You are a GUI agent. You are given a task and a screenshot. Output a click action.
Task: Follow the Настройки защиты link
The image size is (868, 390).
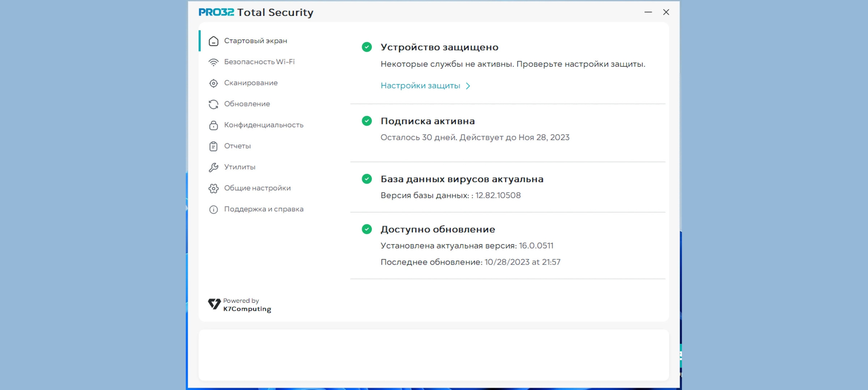coord(420,86)
